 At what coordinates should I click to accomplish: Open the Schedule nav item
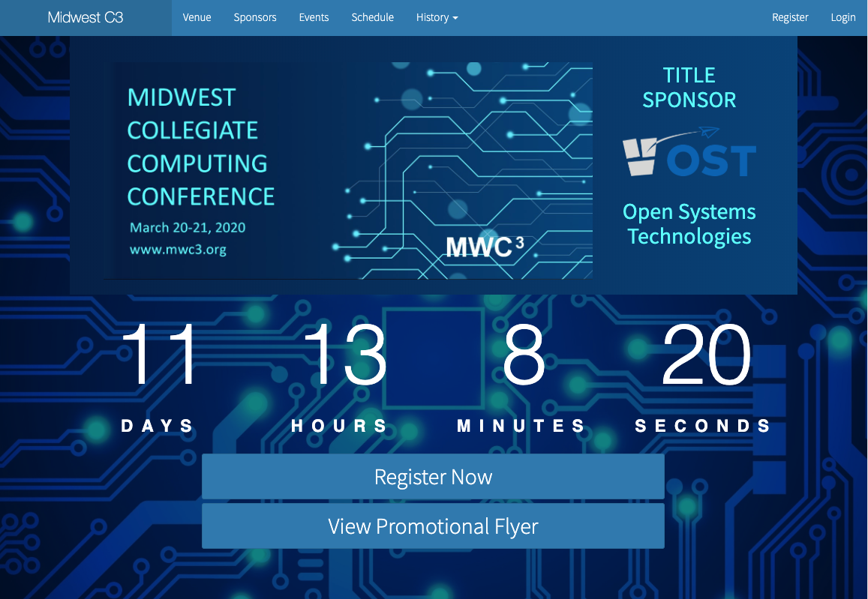tap(372, 17)
